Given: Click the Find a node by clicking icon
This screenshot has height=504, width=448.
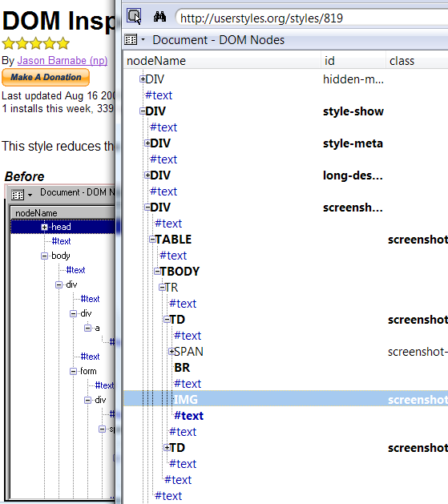Looking at the screenshot, I should (x=134, y=16).
